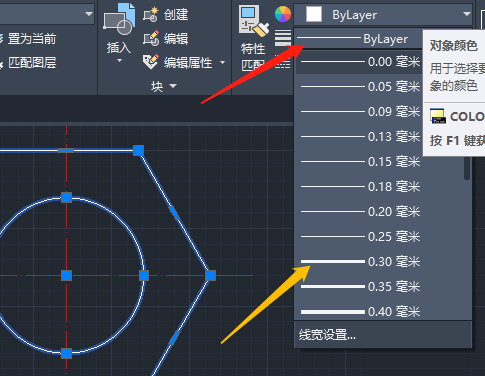This screenshot has height=376, width=485.
Task: Expand the 编辑属性 dropdown arrow
Action: (x=222, y=62)
